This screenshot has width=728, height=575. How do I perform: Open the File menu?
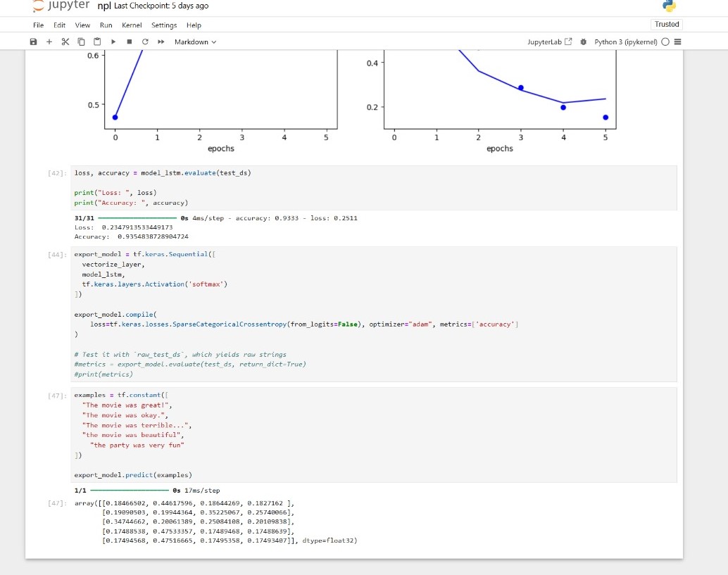[x=38, y=25]
